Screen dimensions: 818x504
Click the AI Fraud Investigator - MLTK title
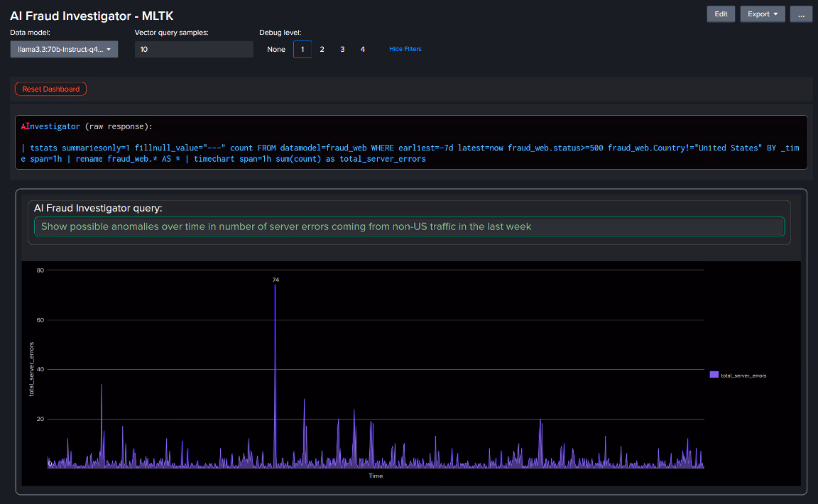point(92,15)
